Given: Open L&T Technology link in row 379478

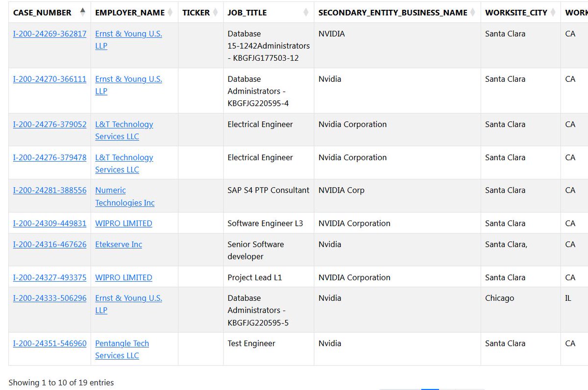Looking at the screenshot, I should pyautogui.click(x=124, y=164).
